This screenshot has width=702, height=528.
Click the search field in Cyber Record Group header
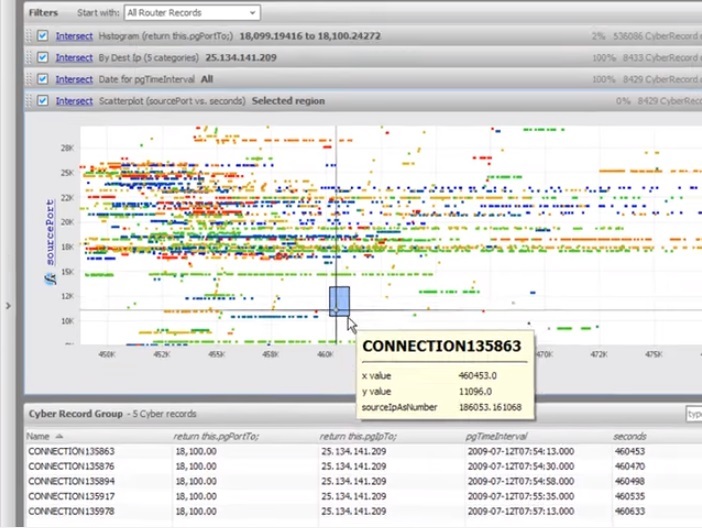coord(693,414)
